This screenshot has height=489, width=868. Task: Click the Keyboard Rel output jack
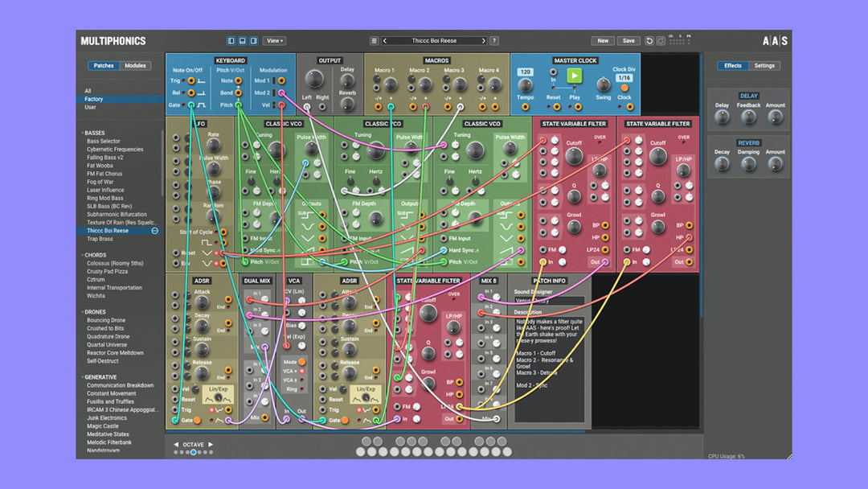click(x=191, y=93)
